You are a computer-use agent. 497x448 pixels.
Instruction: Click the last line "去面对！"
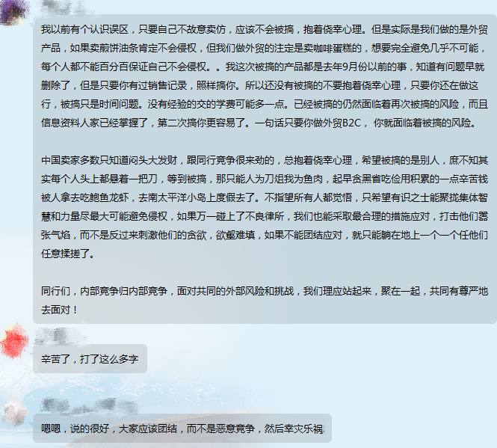60,310
